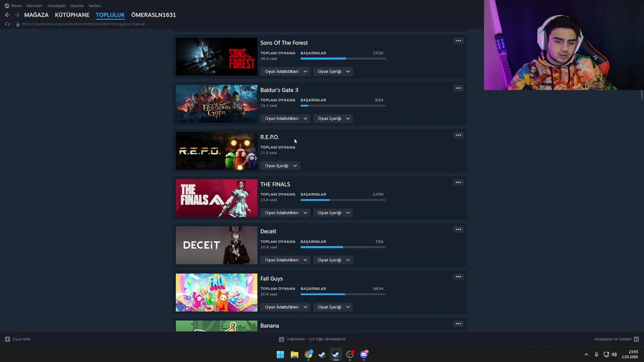The image size is (644, 362).
Task: Open the three-dot menu for Baldur's Gate 3
Action: (458, 88)
